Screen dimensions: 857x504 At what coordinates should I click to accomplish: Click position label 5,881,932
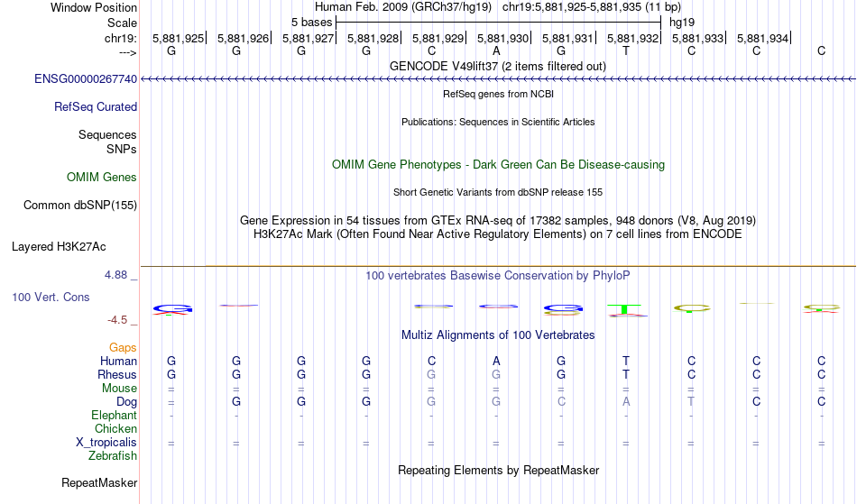click(x=633, y=38)
